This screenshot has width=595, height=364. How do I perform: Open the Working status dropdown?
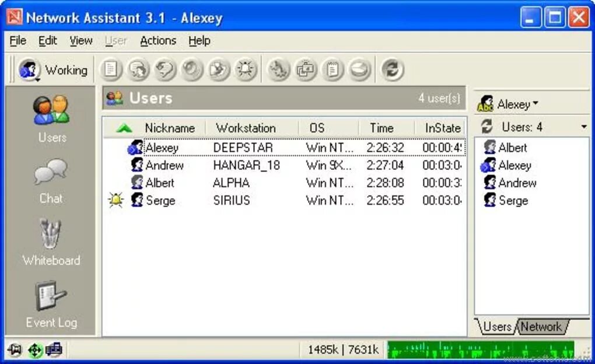[52, 70]
